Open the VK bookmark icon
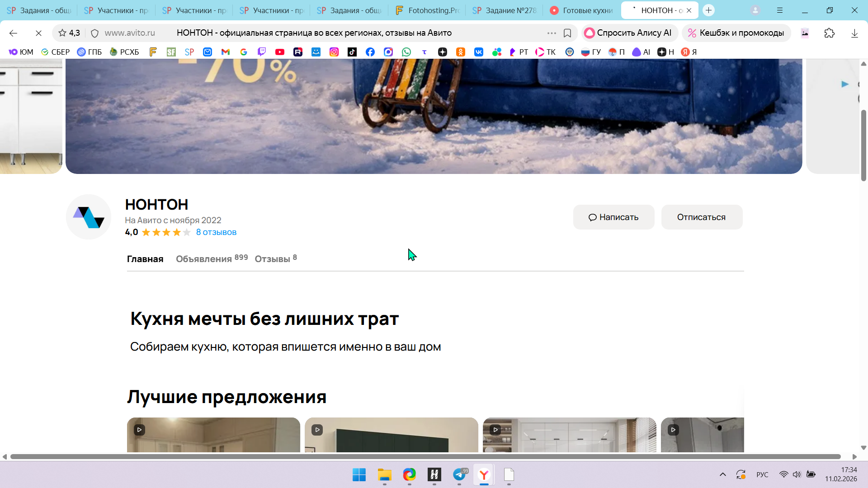The height and width of the screenshot is (488, 868). tap(479, 52)
